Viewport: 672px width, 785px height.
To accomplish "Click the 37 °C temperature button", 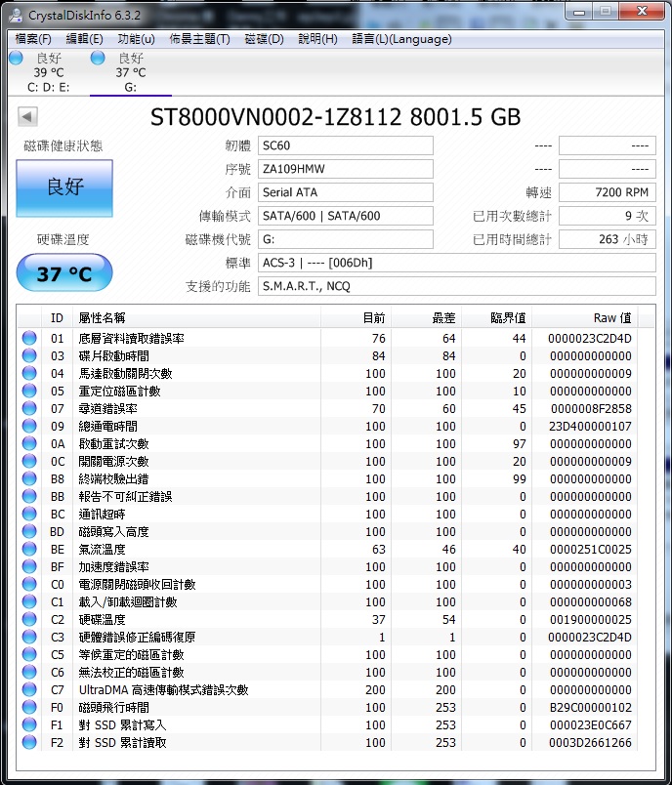I will point(64,272).
